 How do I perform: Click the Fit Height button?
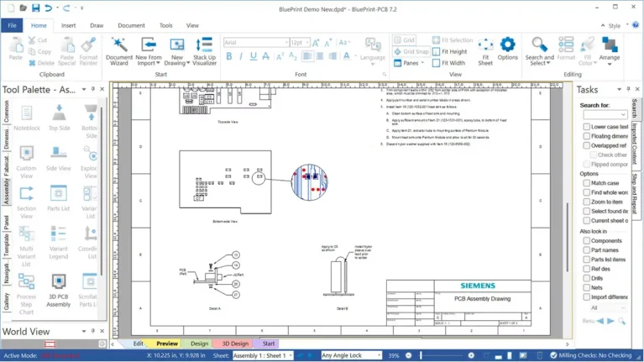(450, 51)
